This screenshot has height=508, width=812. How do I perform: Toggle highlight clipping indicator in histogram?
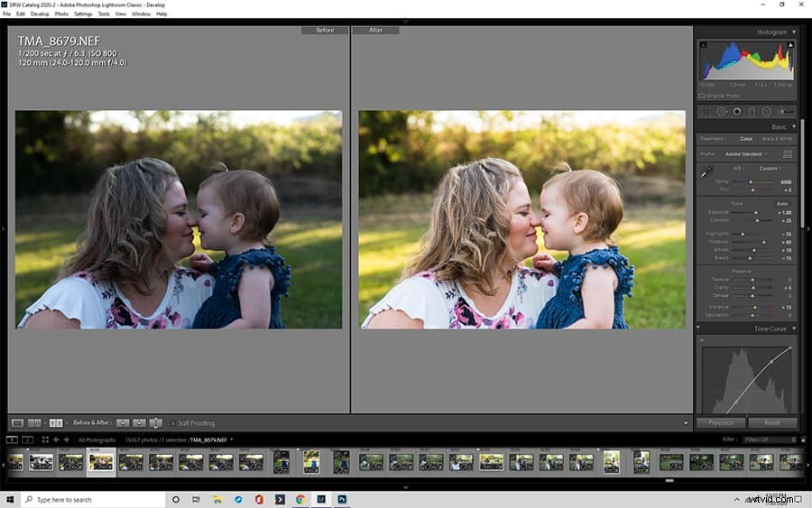point(790,46)
